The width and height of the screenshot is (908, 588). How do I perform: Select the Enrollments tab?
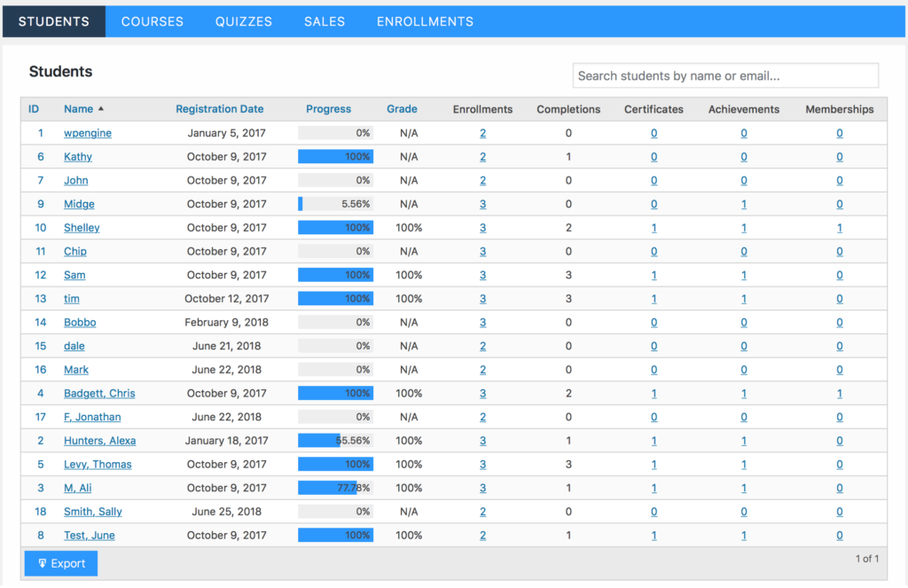coord(425,21)
